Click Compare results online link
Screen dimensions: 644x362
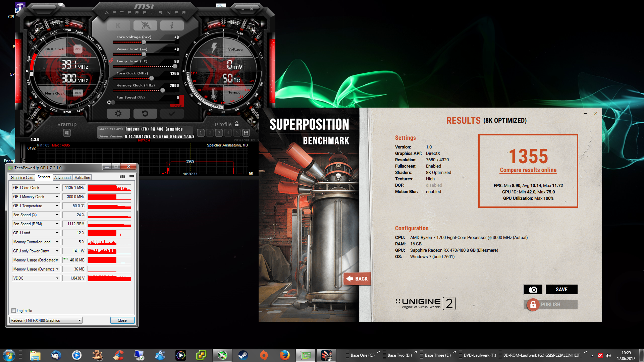click(x=528, y=170)
